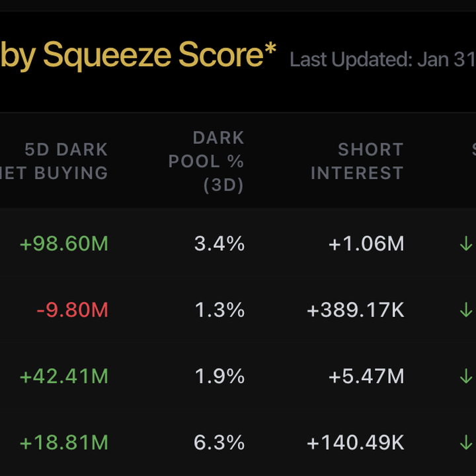Viewport: 476px width, 476px height.
Task: Click the 3.4% dark pool cell
Action: click(219, 244)
